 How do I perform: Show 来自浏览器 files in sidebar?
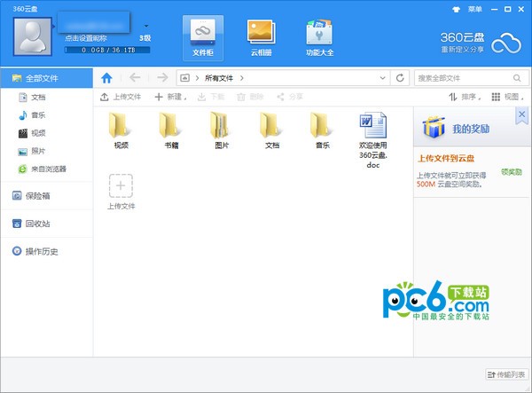pos(42,169)
